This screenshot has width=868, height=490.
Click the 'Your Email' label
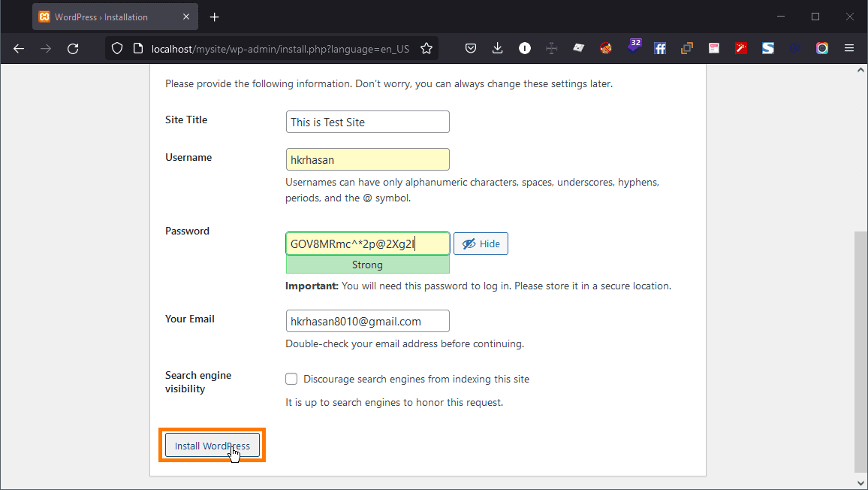click(x=190, y=319)
